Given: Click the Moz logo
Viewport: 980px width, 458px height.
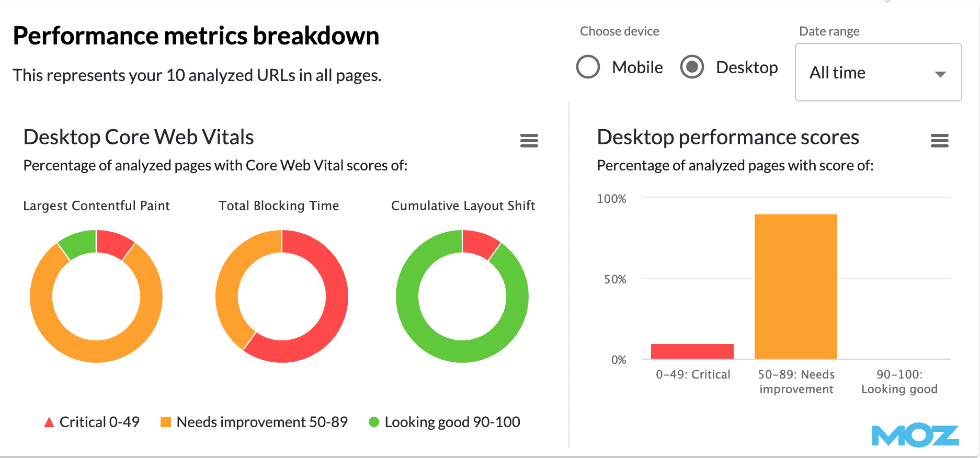Looking at the screenshot, I should pos(915,436).
